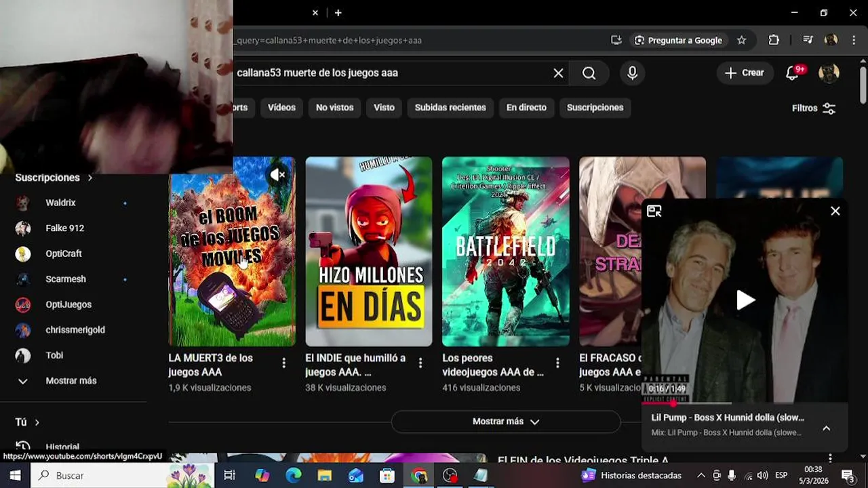Select the Visto filter chip

(x=384, y=108)
